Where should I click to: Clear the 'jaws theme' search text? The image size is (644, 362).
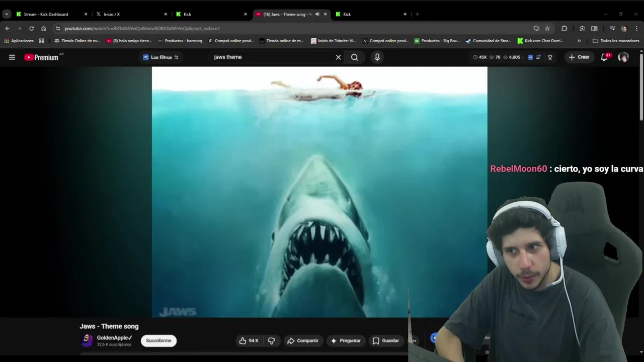(x=338, y=57)
